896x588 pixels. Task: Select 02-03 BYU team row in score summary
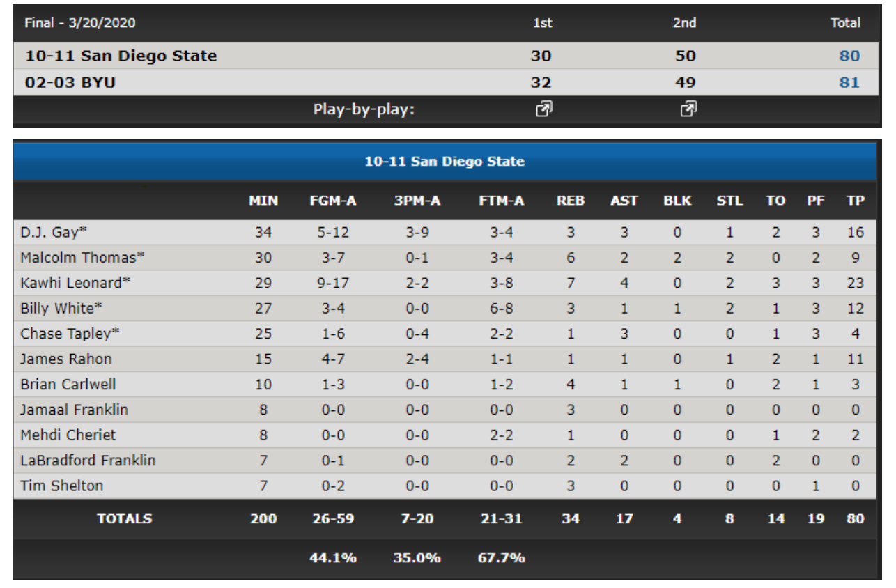click(445, 83)
